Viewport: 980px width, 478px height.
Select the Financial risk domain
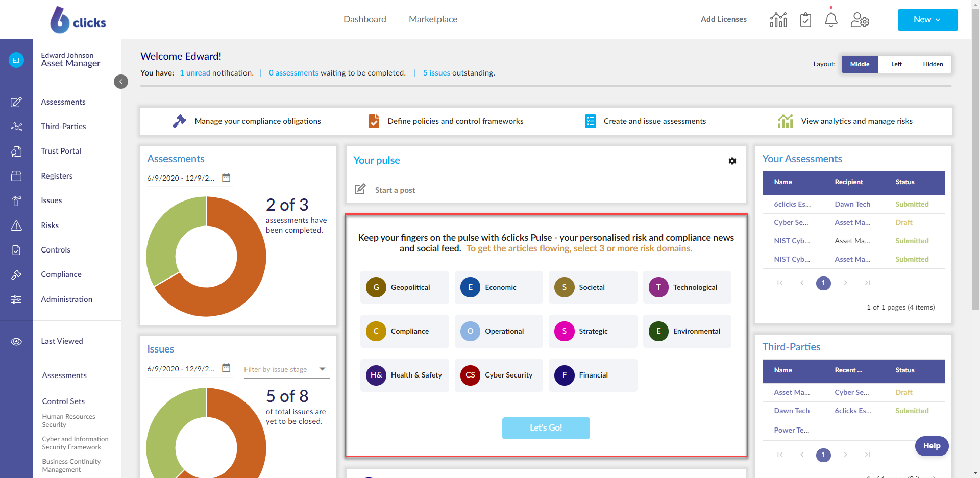[593, 375]
